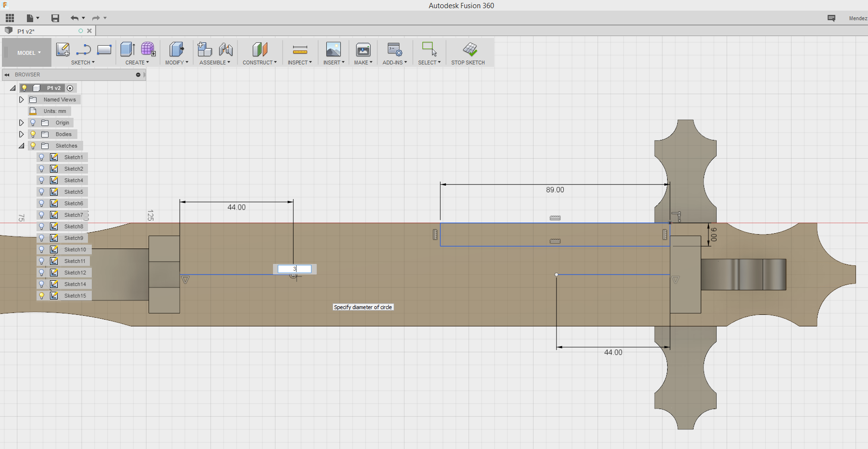This screenshot has height=449, width=868.
Task: Open the MAKE menu
Action: point(363,62)
